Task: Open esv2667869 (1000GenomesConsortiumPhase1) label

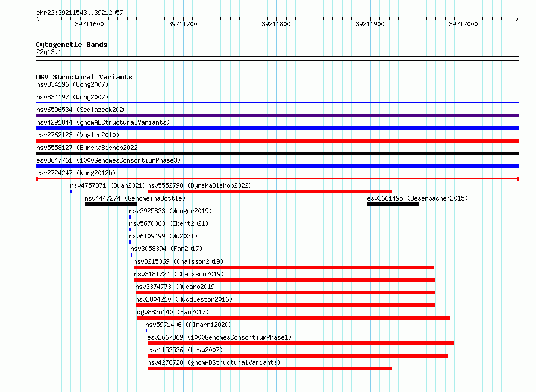Action: click(x=219, y=337)
